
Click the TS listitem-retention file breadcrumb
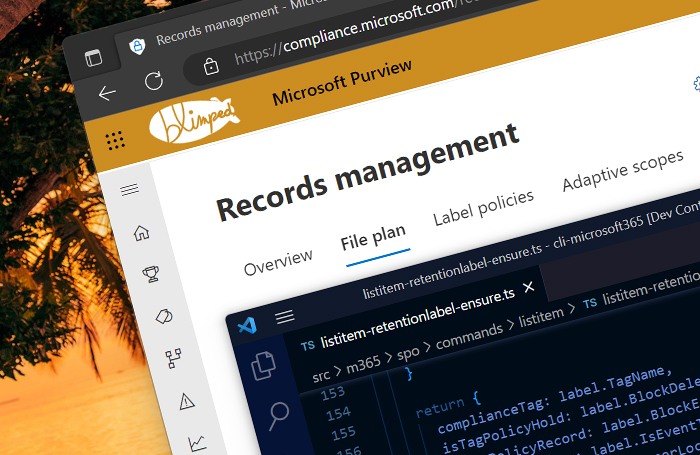click(641, 292)
